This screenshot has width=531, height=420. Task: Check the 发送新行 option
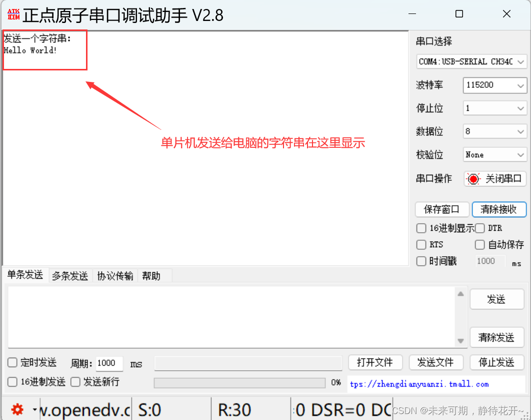coord(75,382)
